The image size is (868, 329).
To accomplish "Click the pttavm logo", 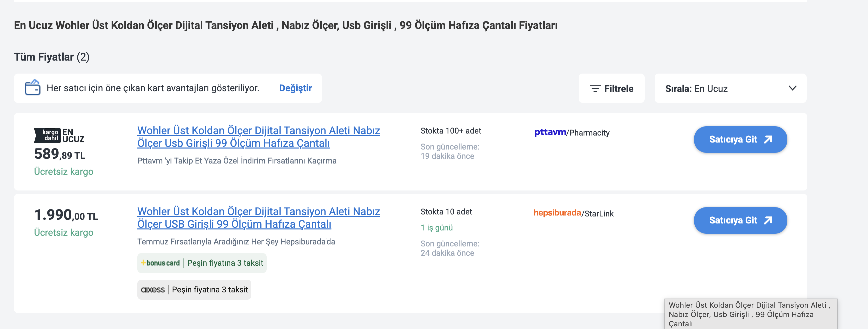I will (550, 132).
